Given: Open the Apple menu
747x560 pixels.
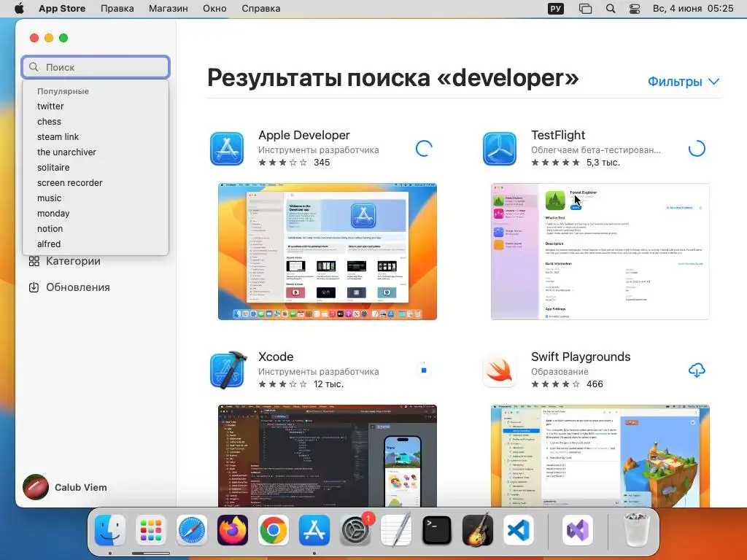Looking at the screenshot, I should tap(19, 9).
